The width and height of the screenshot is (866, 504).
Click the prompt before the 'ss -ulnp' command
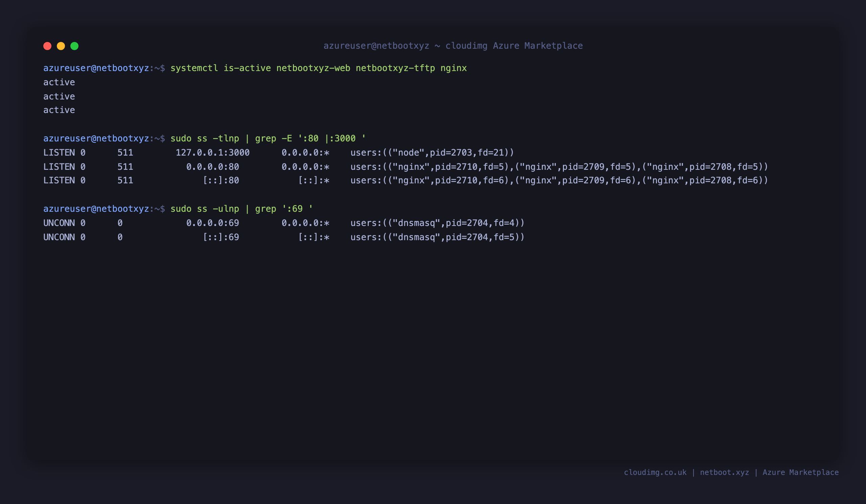click(104, 209)
